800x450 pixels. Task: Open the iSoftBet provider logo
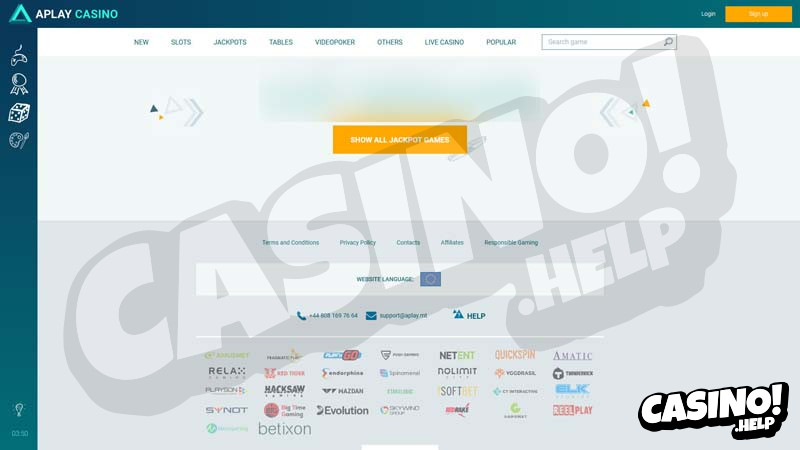[458, 391]
